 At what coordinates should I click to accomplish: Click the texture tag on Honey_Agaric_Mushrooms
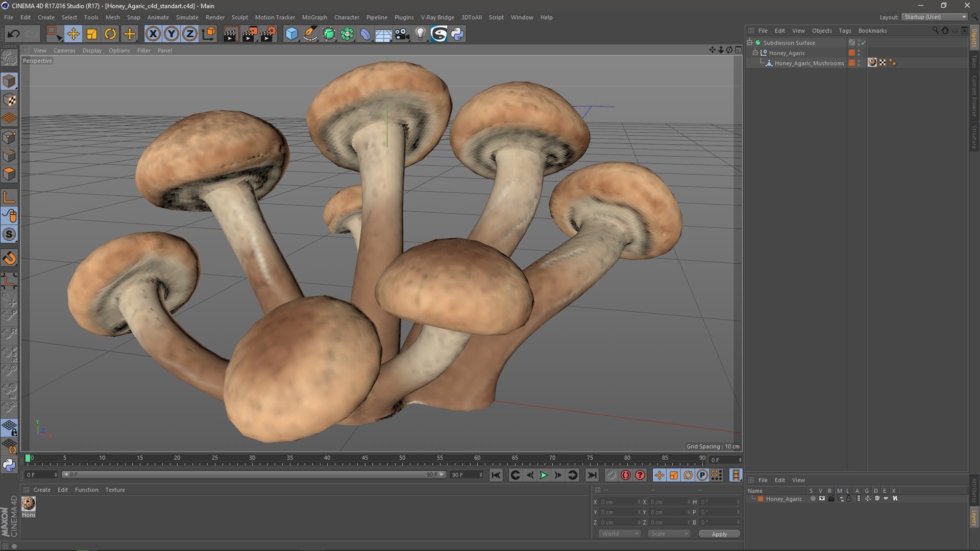pyautogui.click(x=872, y=63)
